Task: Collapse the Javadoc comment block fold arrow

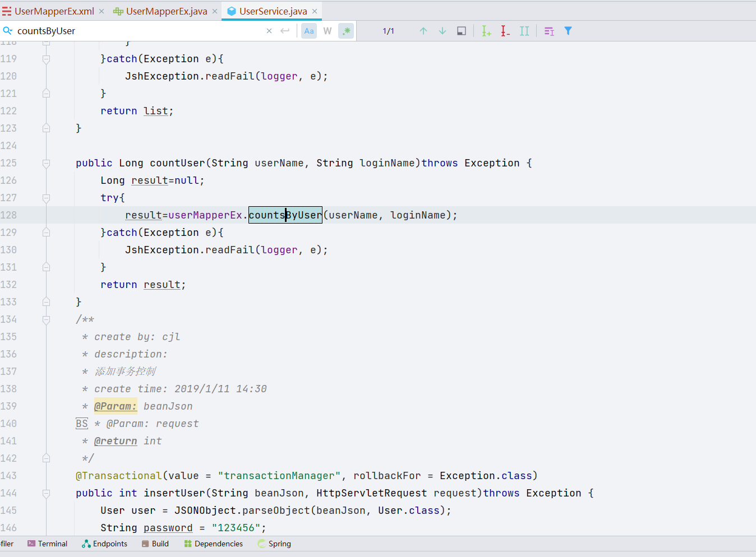Action: 46,320
